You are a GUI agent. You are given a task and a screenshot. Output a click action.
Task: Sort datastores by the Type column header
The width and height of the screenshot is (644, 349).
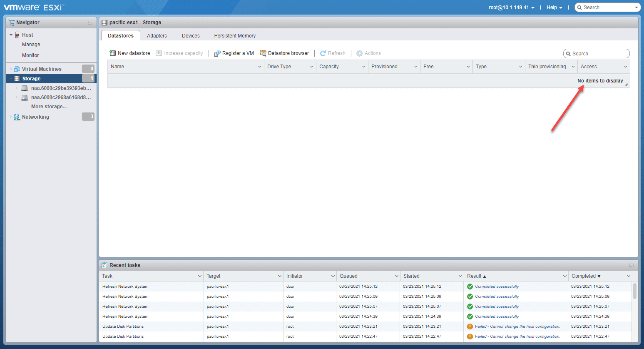pos(499,67)
